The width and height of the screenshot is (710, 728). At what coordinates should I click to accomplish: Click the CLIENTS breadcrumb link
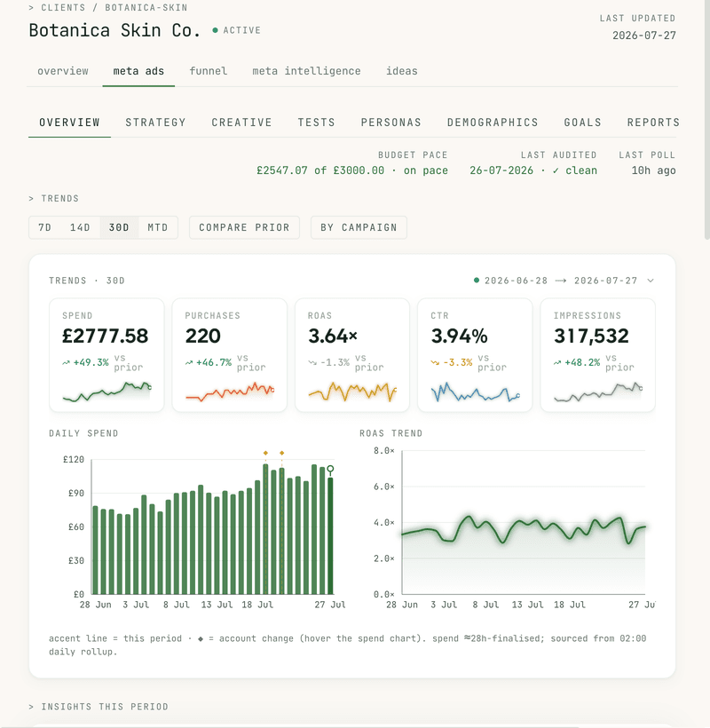[x=63, y=8]
